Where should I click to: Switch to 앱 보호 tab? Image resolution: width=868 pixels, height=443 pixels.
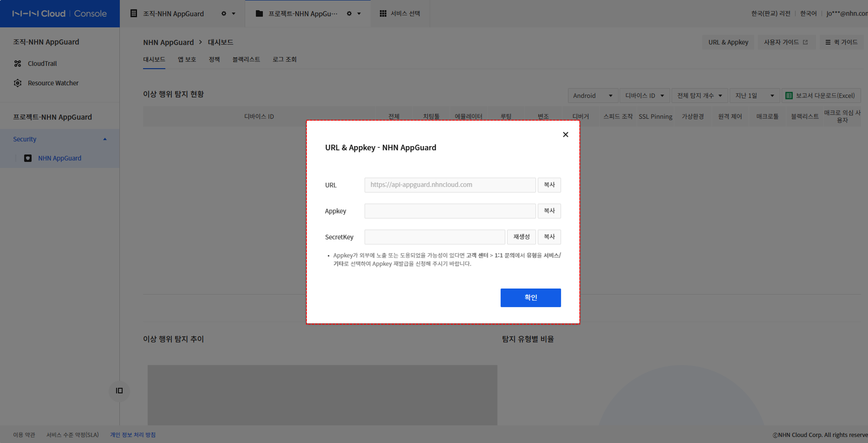click(x=187, y=59)
